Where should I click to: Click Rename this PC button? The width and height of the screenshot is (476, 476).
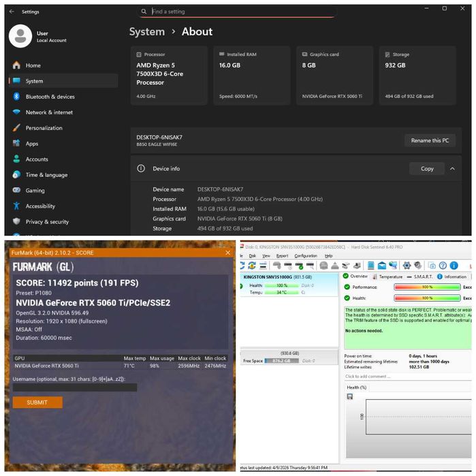(430, 140)
